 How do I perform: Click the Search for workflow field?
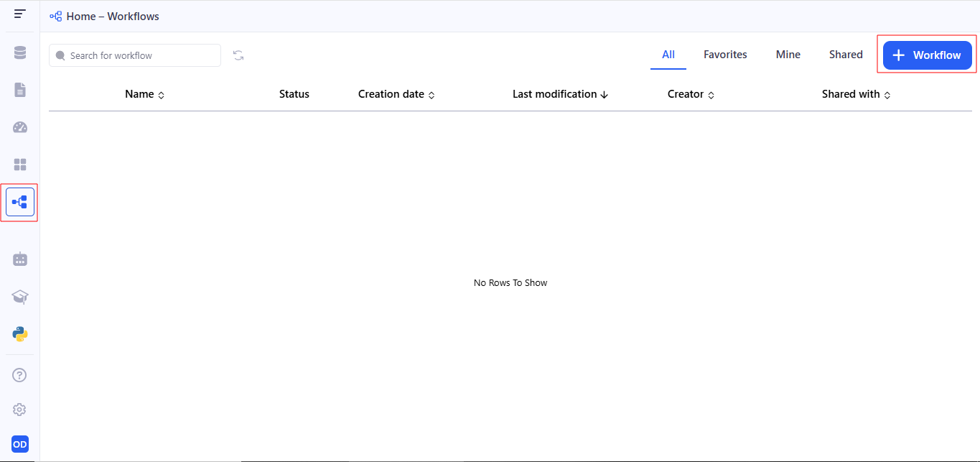[x=140, y=55]
